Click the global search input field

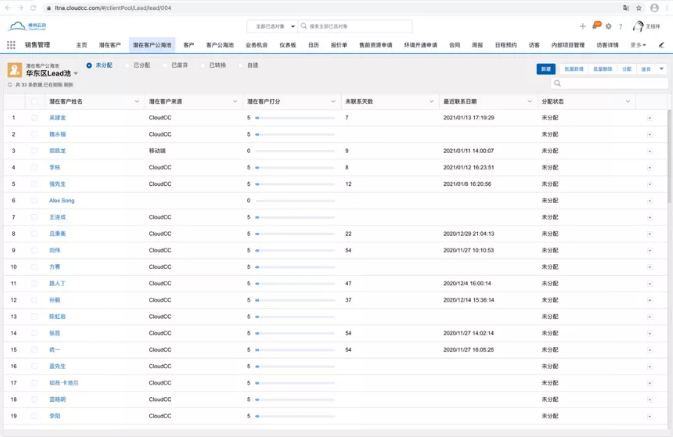[x=358, y=26]
